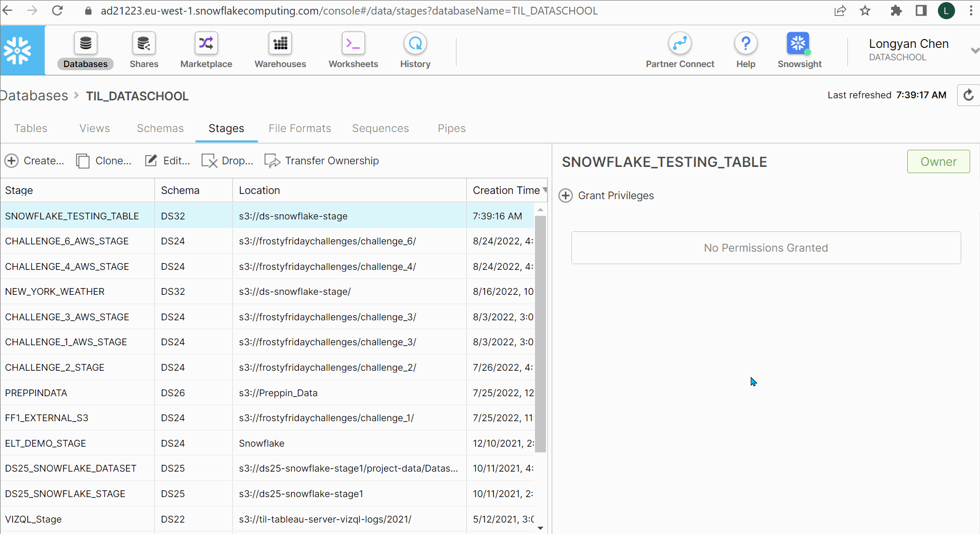Refresh the stages list
Screen dimensions: 980x534
pos(968,95)
